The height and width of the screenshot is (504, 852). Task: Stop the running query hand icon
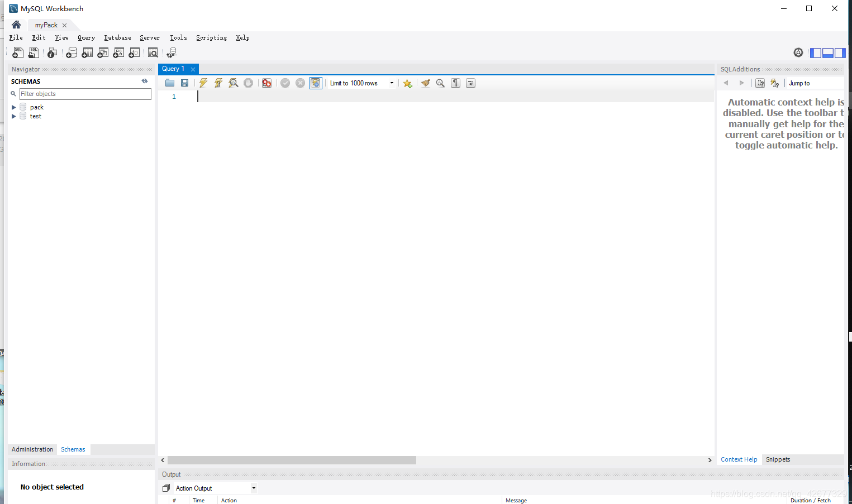pos(249,83)
